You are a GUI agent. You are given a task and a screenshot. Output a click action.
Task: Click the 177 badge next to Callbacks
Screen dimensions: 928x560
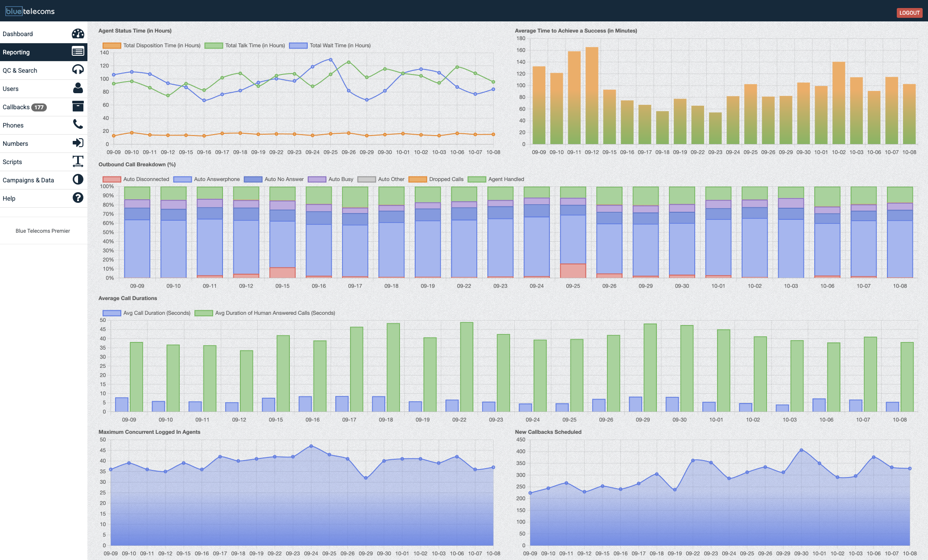click(x=40, y=107)
